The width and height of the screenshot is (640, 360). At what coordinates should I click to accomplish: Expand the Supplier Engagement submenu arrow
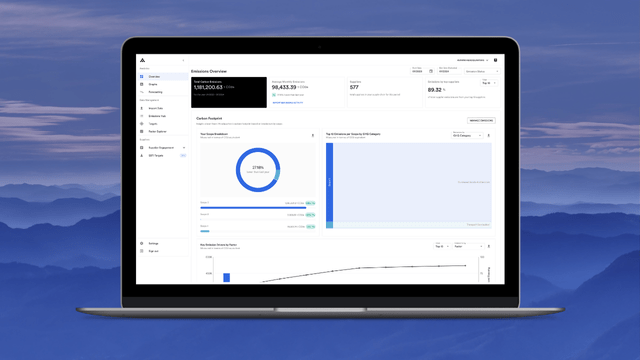[184, 147]
